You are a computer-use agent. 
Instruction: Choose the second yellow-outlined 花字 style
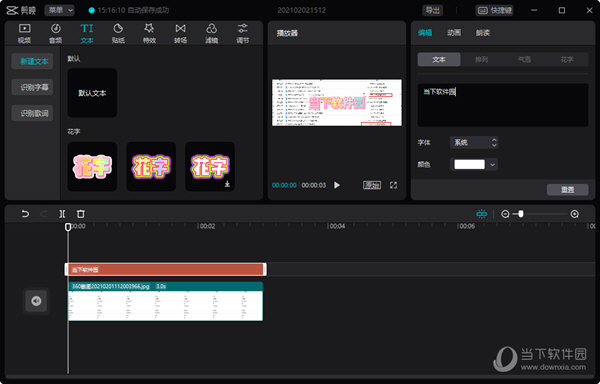point(151,167)
